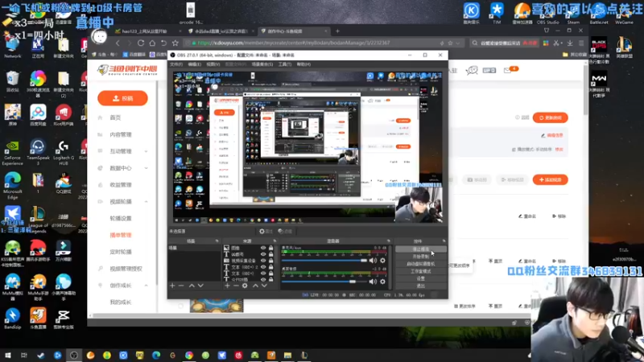The width and height of the screenshot is (644, 362).
Task: Open the 桌面音频 audio settings gear
Action: click(x=383, y=282)
